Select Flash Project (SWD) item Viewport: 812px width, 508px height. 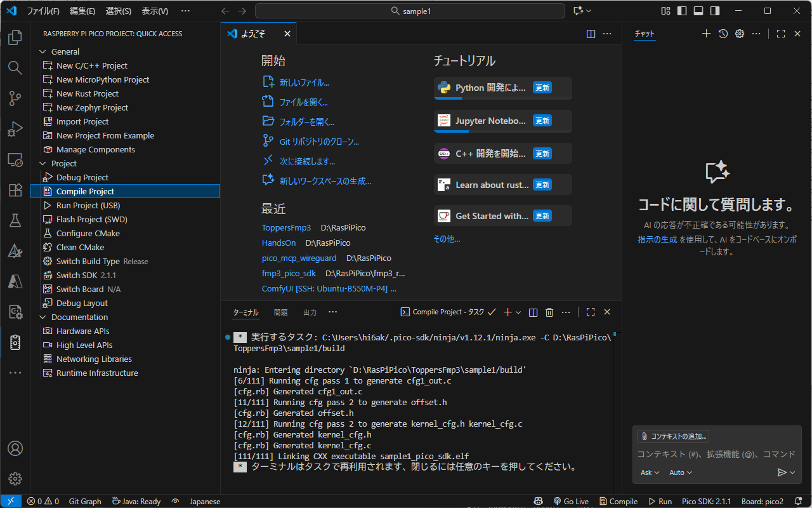click(125, 219)
